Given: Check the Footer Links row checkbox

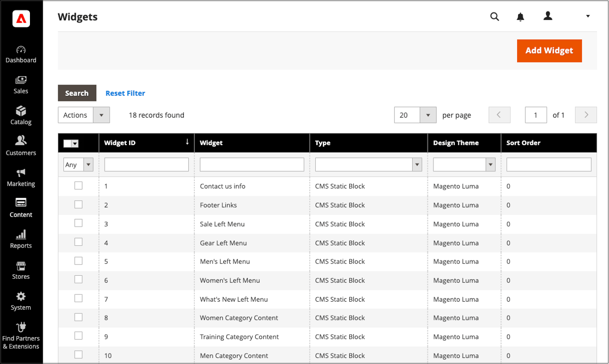Looking at the screenshot, I should click(79, 204).
